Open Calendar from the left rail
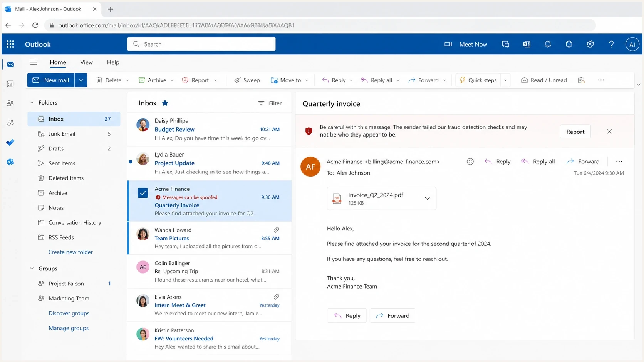The width and height of the screenshot is (644, 362). (x=10, y=84)
